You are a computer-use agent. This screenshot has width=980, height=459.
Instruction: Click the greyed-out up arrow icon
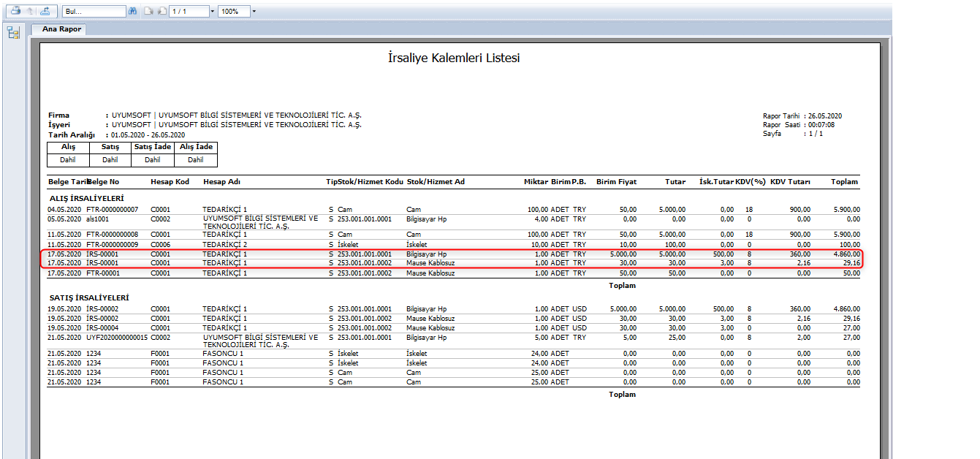30,12
